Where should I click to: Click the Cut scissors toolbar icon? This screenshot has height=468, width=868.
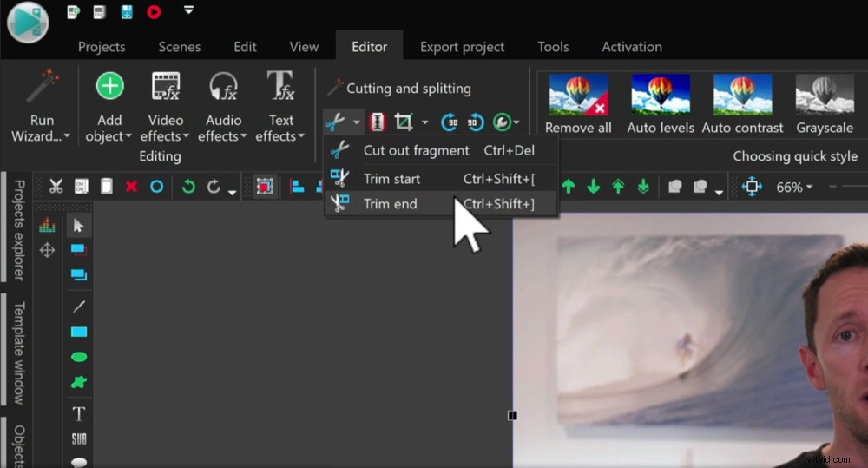56,187
